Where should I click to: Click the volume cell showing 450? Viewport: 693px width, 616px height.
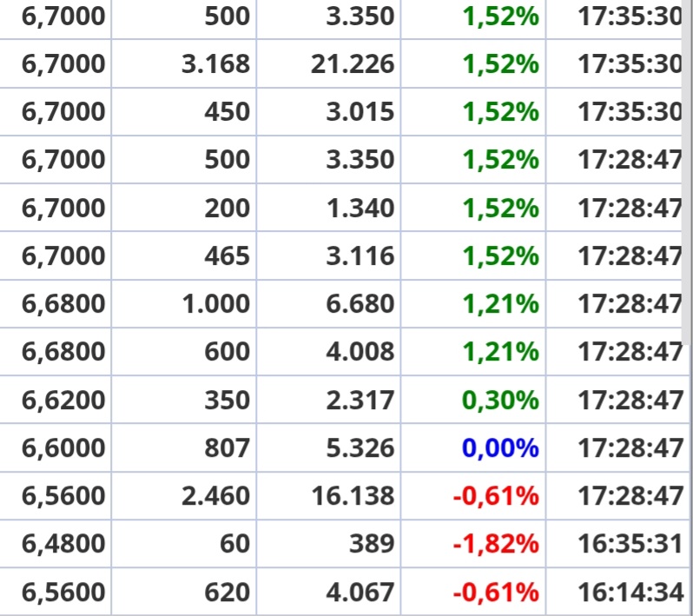pyautogui.click(x=228, y=112)
